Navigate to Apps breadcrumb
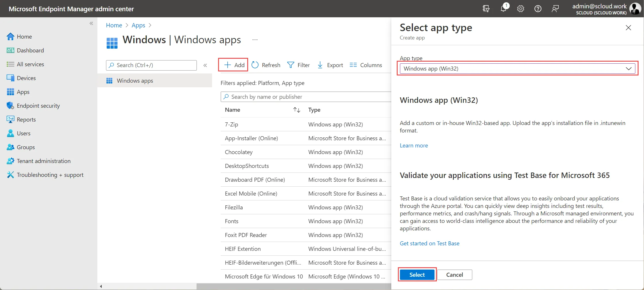 point(138,25)
